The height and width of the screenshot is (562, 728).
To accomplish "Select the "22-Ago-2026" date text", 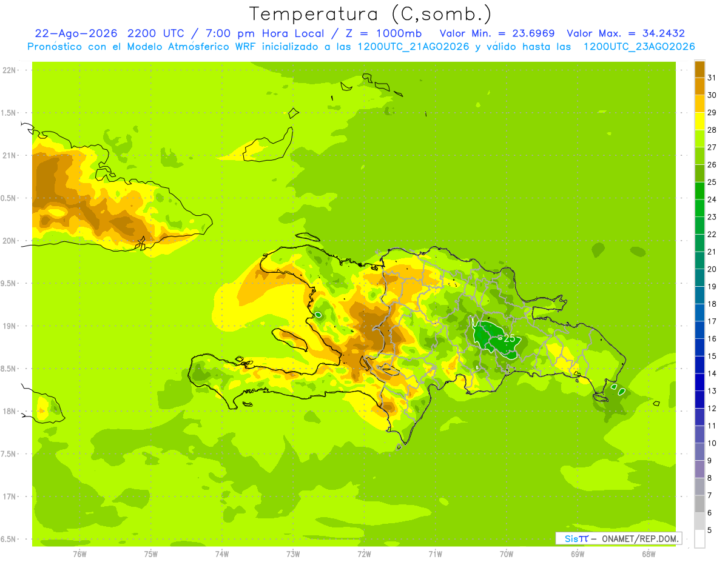I will pyautogui.click(x=76, y=33).
